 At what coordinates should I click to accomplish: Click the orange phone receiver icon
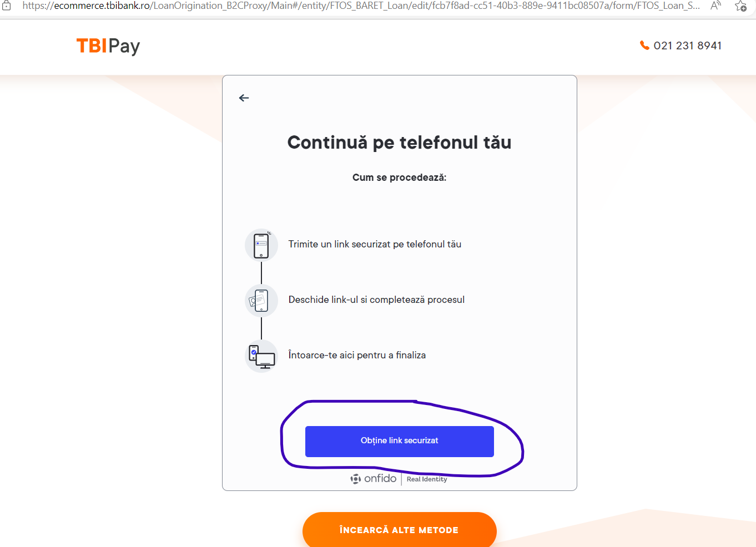click(644, 45)
